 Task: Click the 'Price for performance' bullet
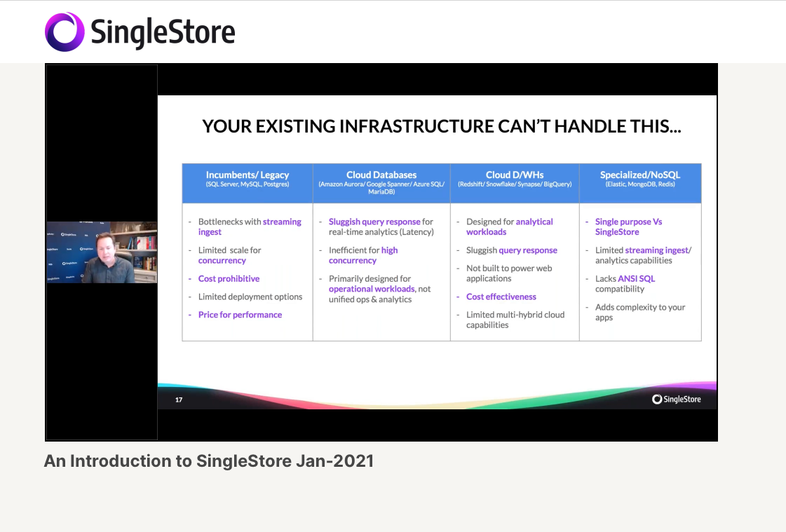tap(240, 315)
